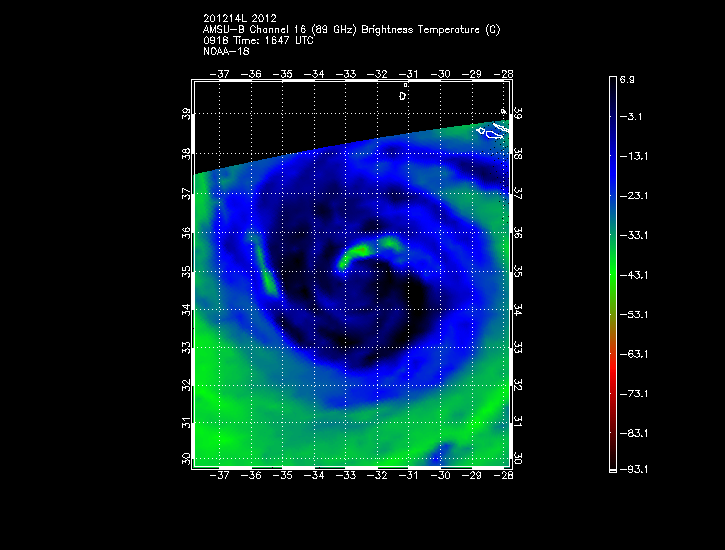725x550 pixels.
Task: Click the -3.1 color scale label
Action: click(631, 116)
